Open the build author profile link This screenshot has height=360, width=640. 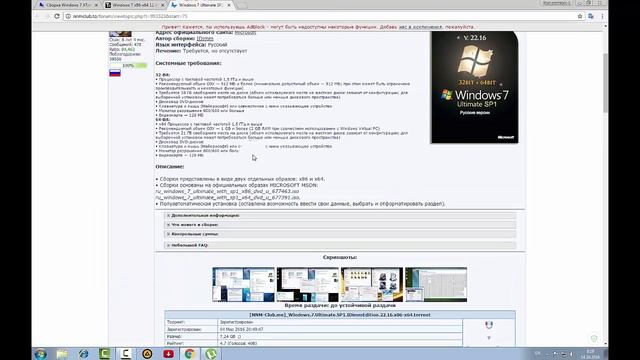[x=205, y=38]
